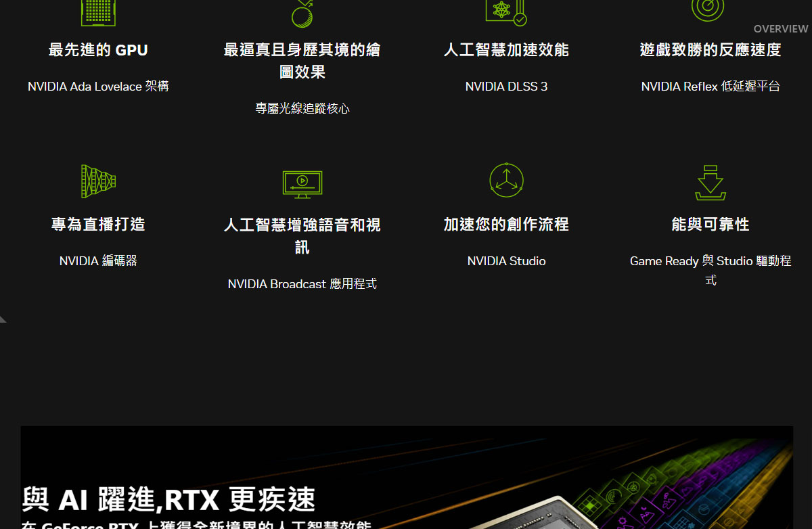Click the heading 加速您的創作流程
Viewport: 812px width, 529px height.
tap(506, 225)
